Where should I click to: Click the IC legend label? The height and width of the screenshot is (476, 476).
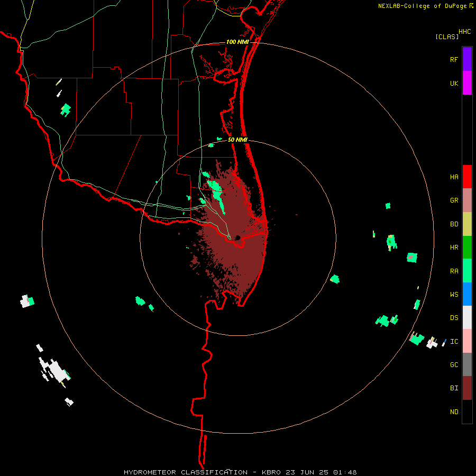(454, 342)
